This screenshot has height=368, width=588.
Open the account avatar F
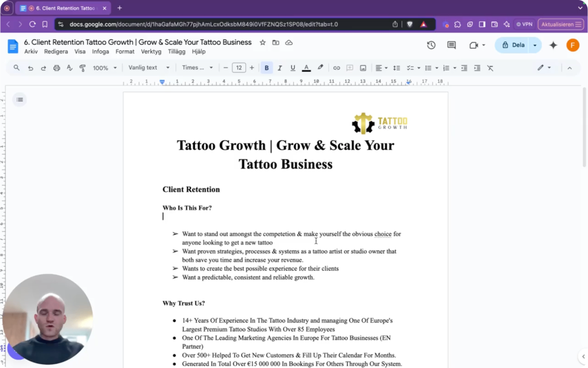[573, 45]
